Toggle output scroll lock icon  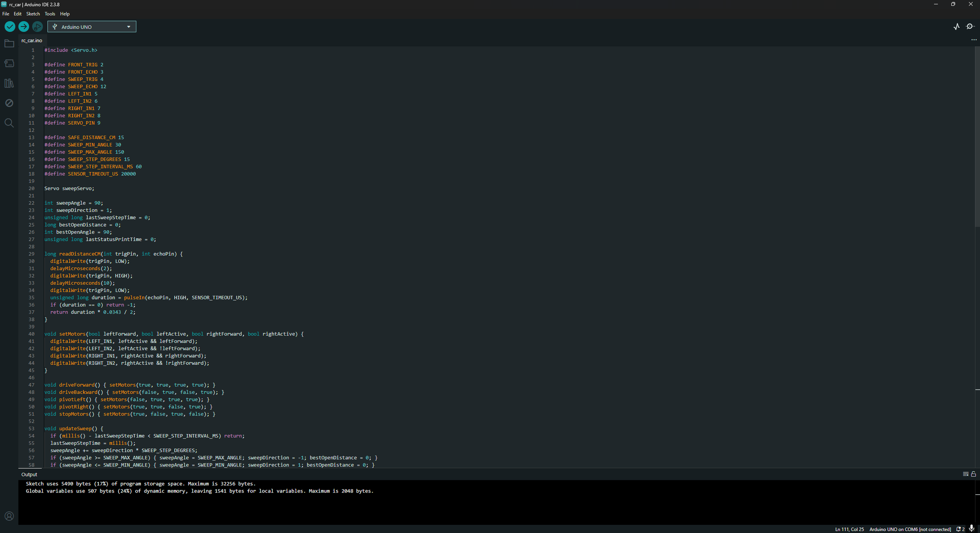(973, 474)
